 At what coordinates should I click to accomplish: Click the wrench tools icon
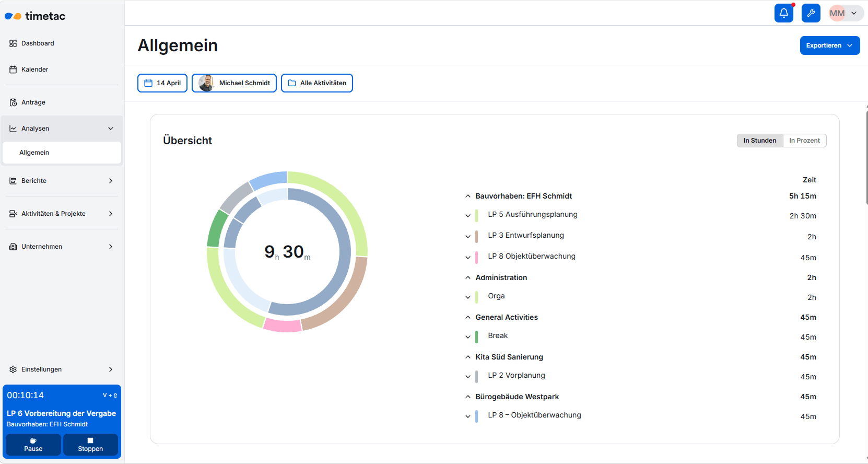tap(811, 13)
